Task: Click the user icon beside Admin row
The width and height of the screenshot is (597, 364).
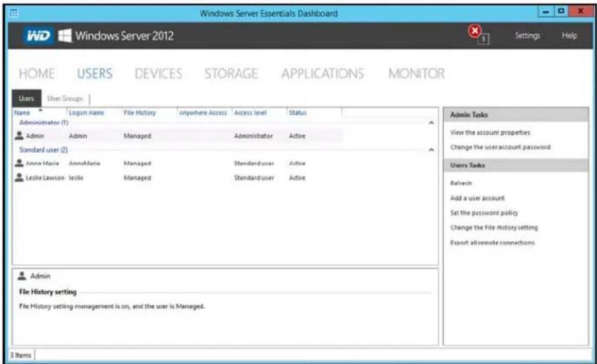Action: pyautogui.click(x=19, y=135)
